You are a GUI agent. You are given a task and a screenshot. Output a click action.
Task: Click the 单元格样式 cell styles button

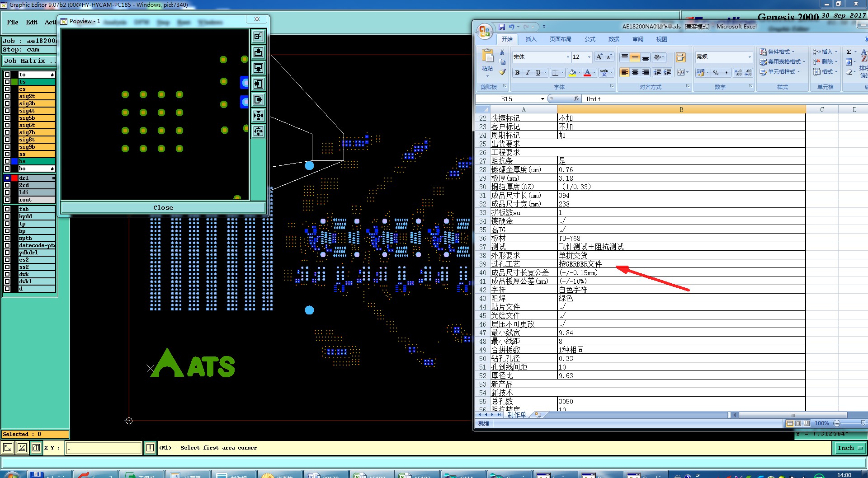(779, 72)
